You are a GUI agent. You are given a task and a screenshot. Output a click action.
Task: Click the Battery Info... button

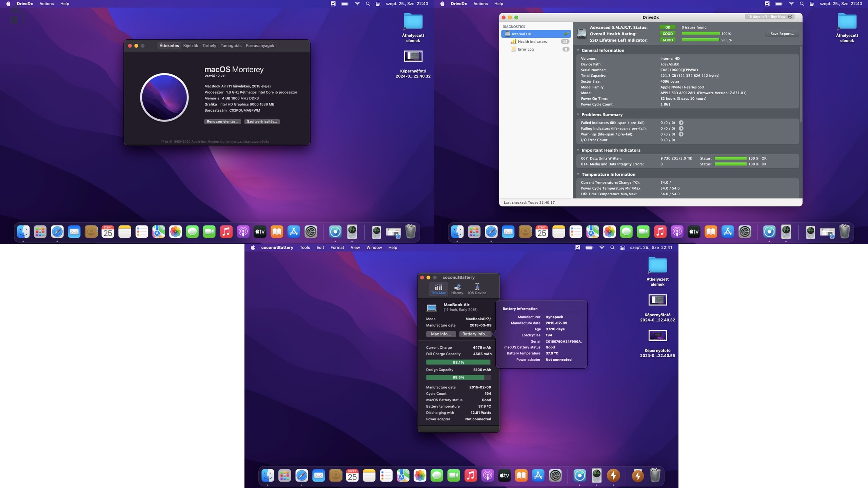475,334
